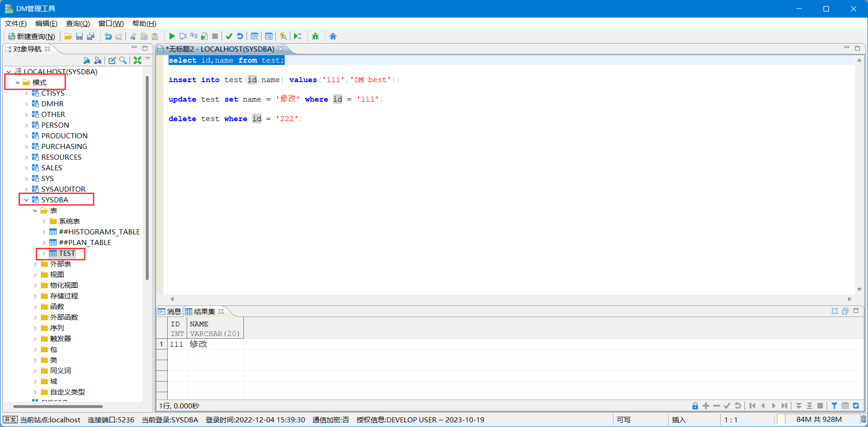Go to first record in result set
This screenshot has height=427, width=868.
point(752,406)
